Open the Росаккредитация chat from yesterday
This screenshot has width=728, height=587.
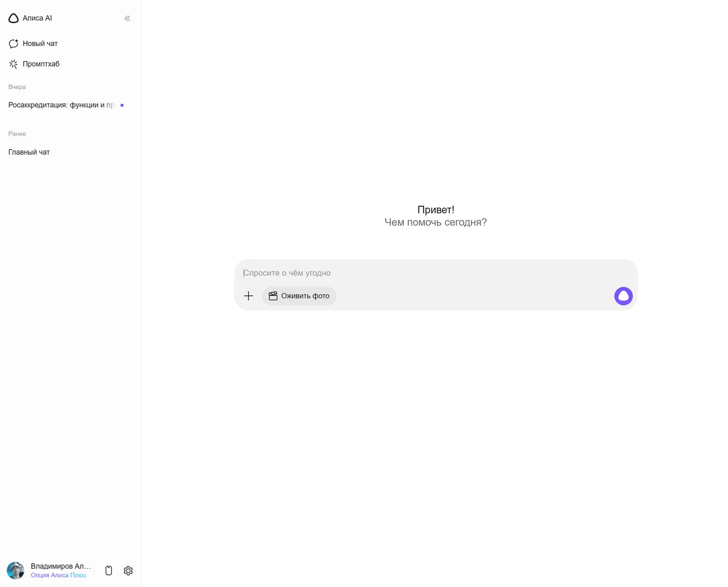coord(61,105)
